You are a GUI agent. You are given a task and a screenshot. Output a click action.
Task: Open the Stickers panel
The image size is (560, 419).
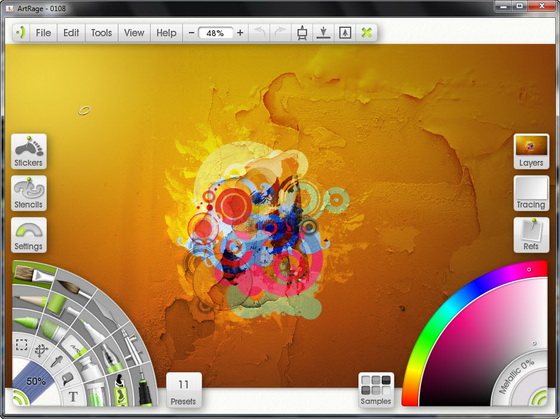pyautogui.click(x=29, y=151)
